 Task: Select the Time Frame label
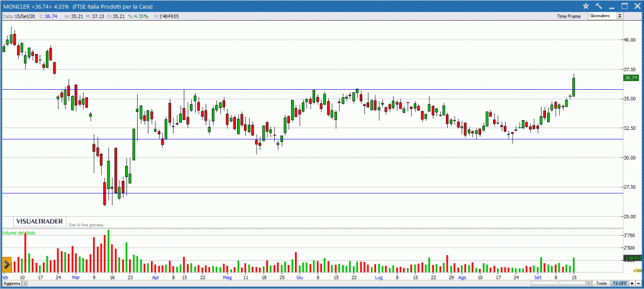point(569,16)
